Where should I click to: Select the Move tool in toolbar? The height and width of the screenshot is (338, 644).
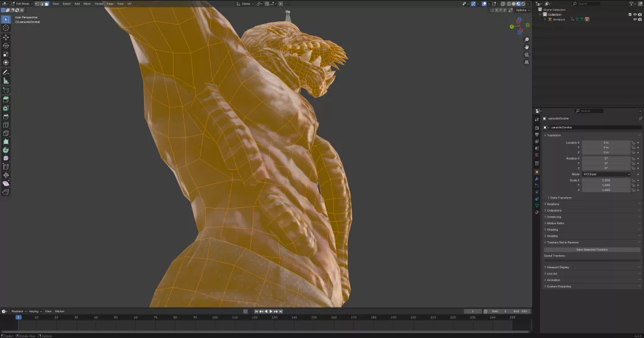(6, 37)
